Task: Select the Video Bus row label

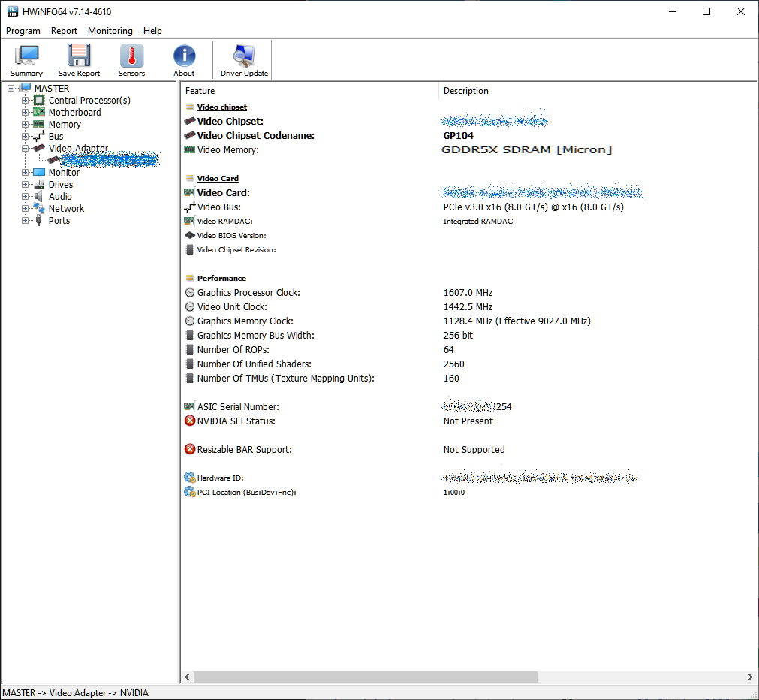Action: tap(218, 207)
